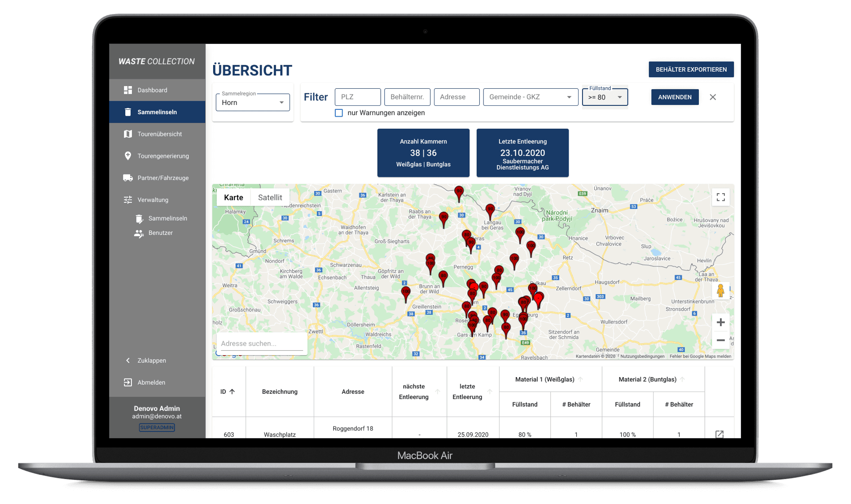Sort table by ID column arrow
Viewport: 851px width, 504px height.
232,391
